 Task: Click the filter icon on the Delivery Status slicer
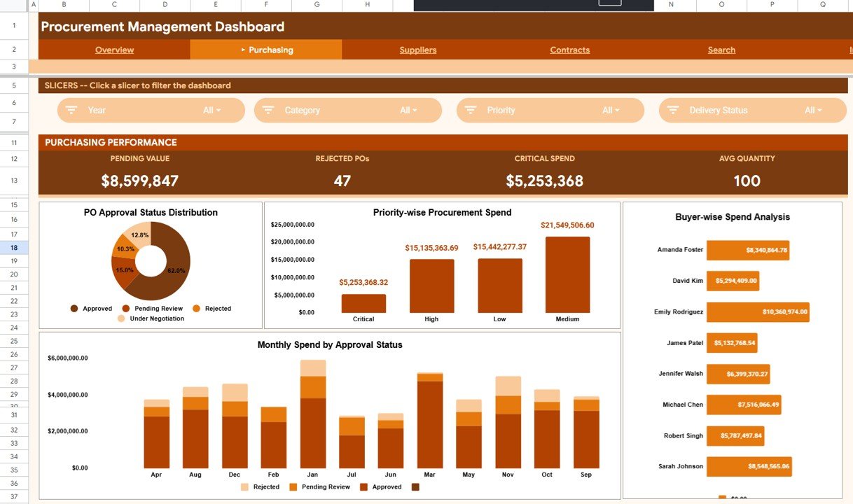coord(673,110)
